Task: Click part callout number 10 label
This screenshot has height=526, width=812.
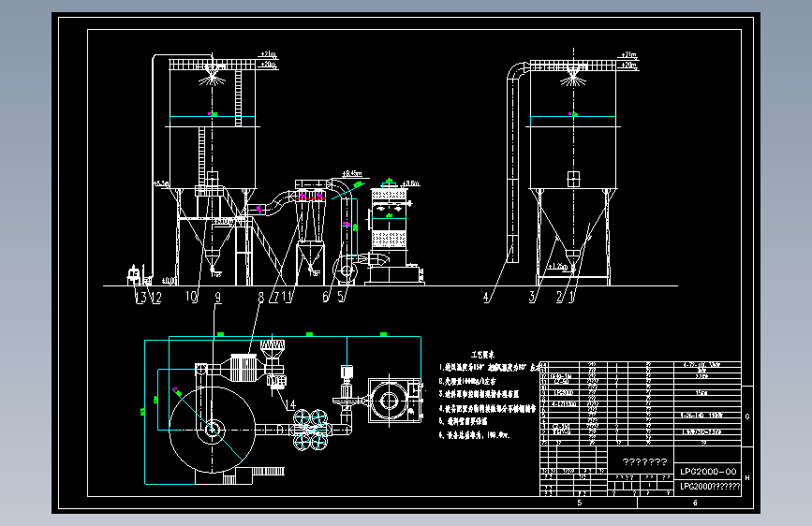Action: click(x=192, y=297)
